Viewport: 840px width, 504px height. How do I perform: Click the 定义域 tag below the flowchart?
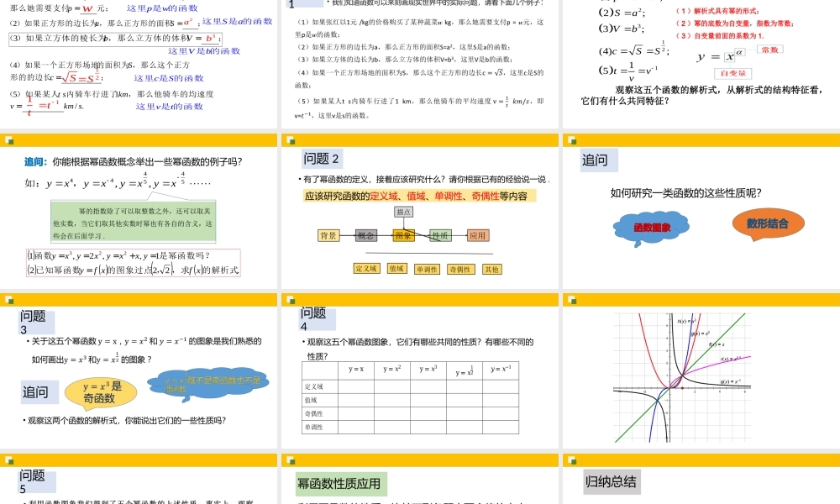pyautogui.click(x=367, y=269)
